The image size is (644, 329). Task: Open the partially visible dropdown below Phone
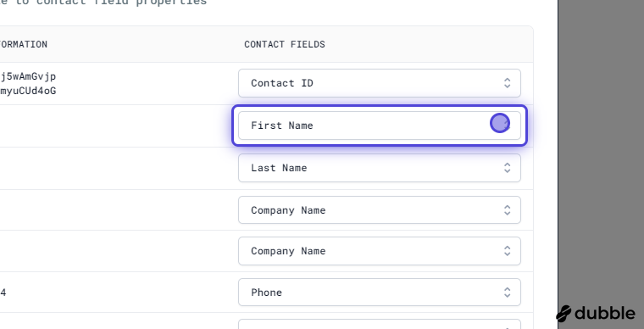tap(380, 324)
